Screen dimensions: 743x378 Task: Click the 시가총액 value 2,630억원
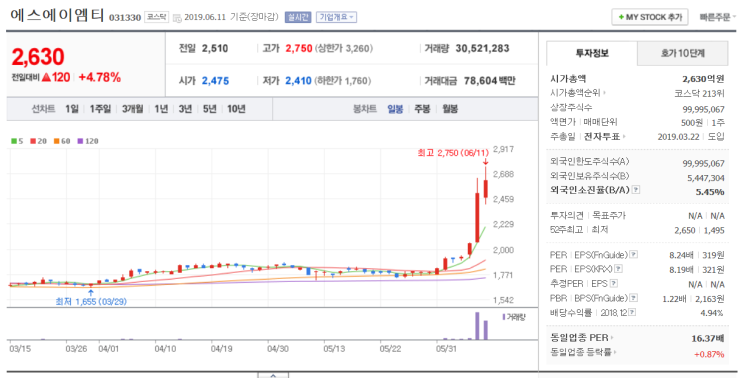coord(703,79)
